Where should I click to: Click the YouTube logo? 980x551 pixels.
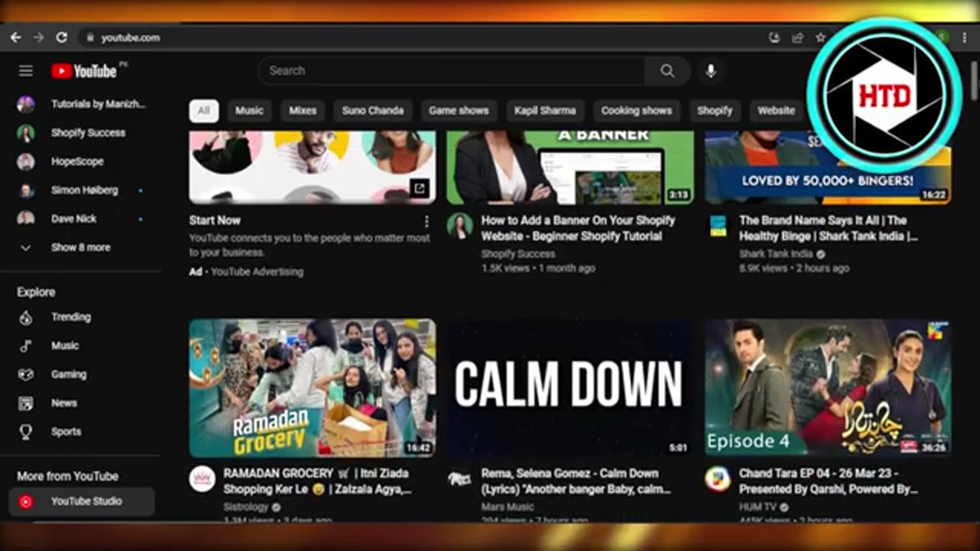coord(84,71)
